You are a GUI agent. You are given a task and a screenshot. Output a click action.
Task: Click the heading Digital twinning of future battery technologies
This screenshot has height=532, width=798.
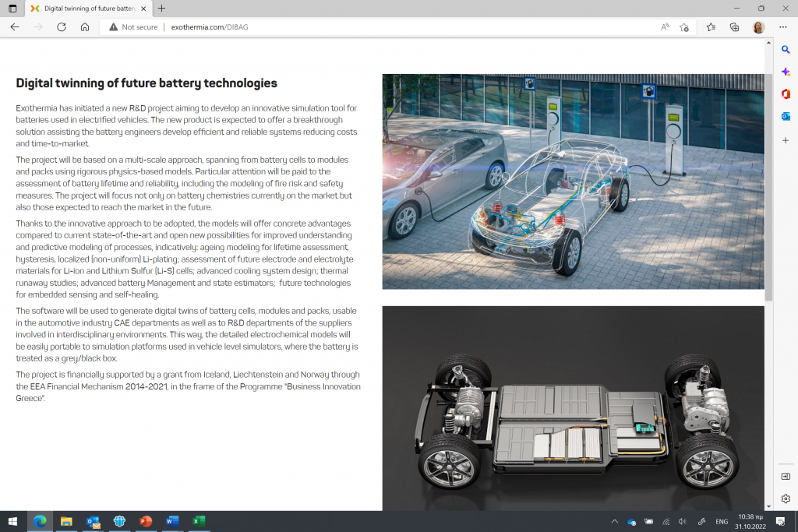[x=147, y=83]
